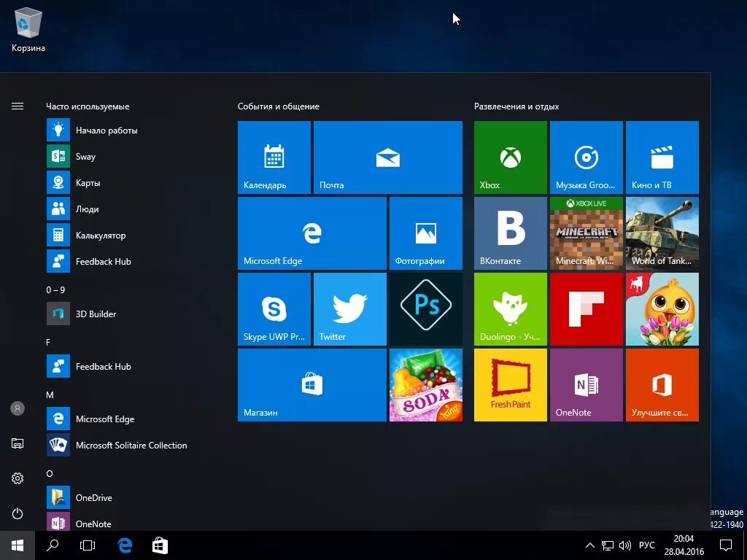Open the VKontakte tile
Image resolution: width=747 pixels, height=560 pixels.
point(510,233)
